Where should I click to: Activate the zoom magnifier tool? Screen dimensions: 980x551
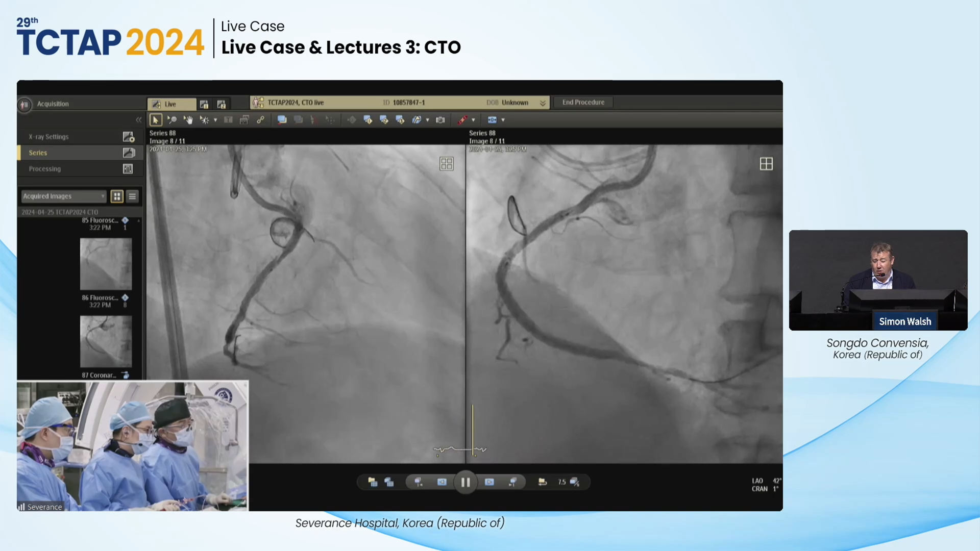pos(172,120)
